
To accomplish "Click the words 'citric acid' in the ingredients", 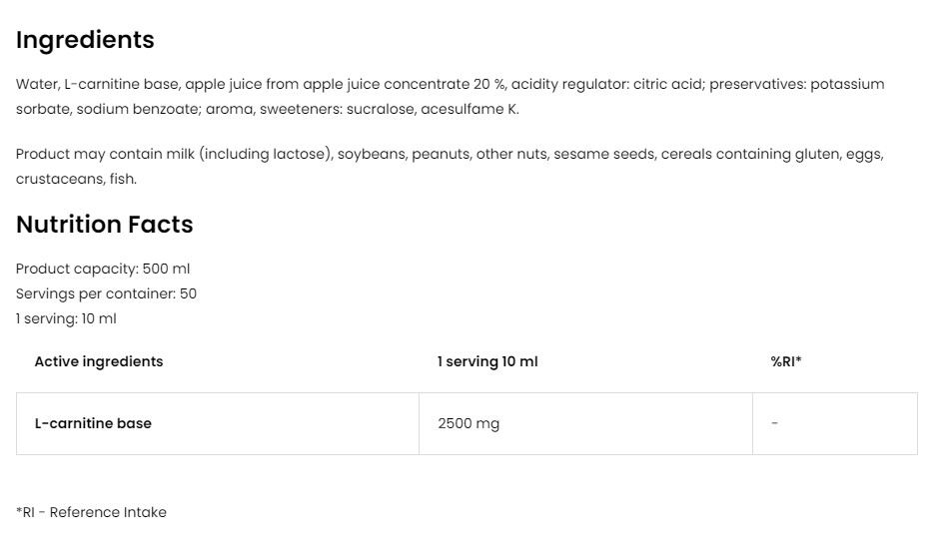I will (667, 85).
